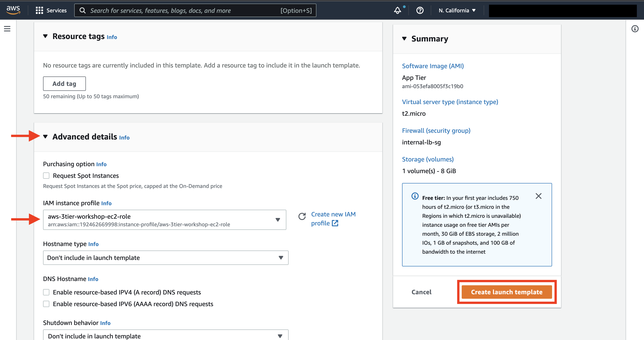Click external link icon beside Create new IAM profile
This screenshot has width=644, height=340.
coord(335,223)
